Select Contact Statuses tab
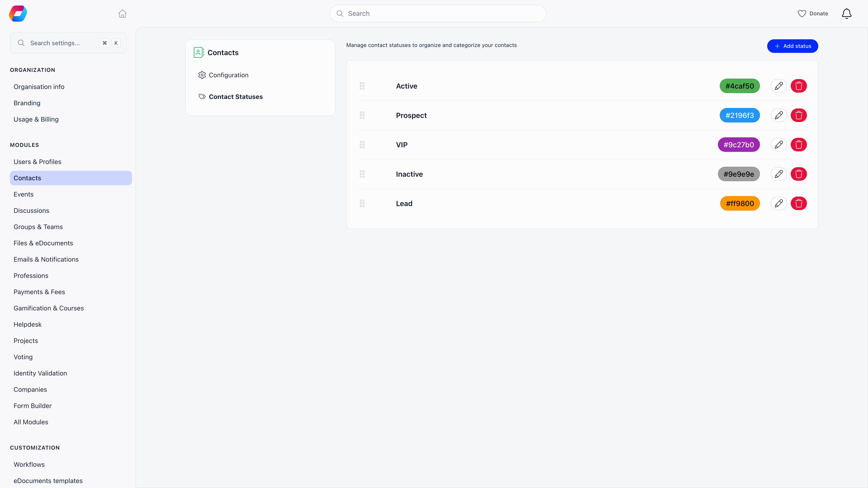 (231, 97)
